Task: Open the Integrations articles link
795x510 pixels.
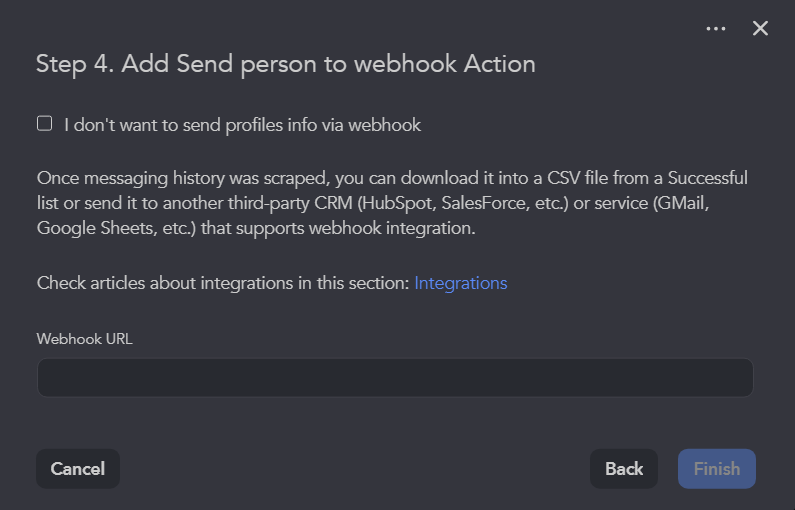Action: 460,283
